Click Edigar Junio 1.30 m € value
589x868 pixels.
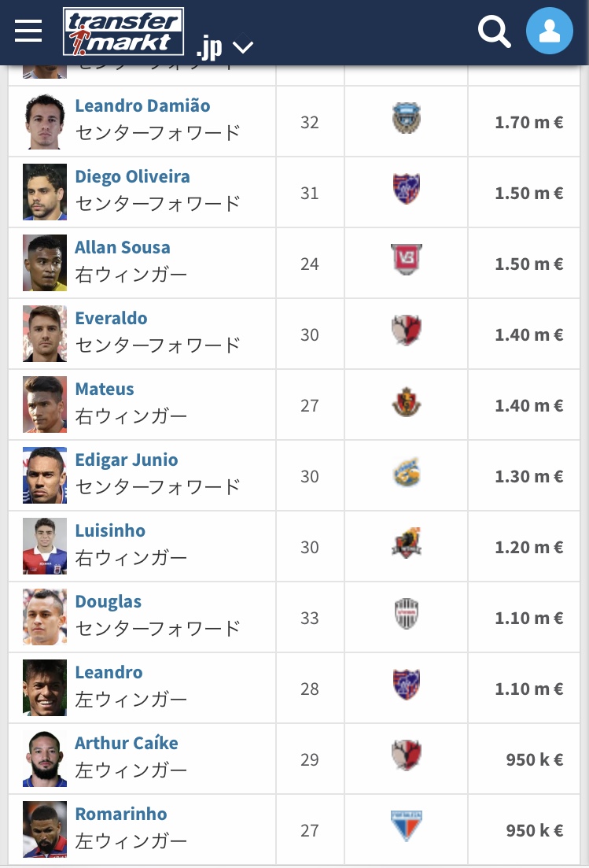coord(528,477)
